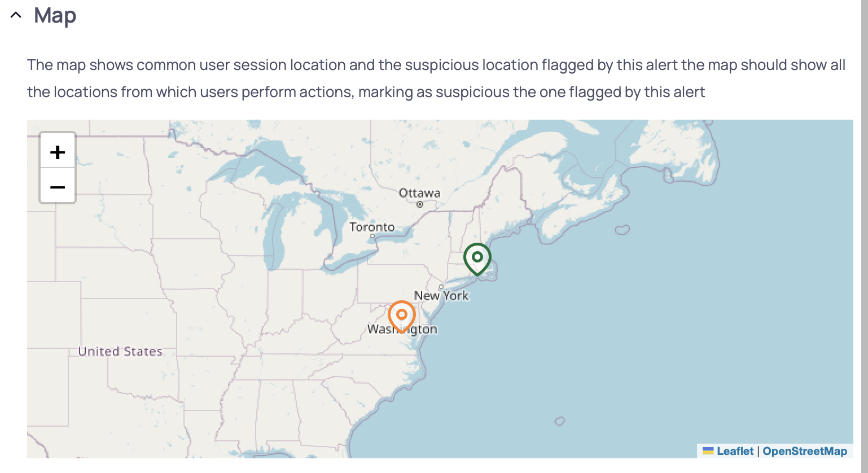Viewport: 868px width, 473px height.
Task: Zoom out with the minus button
Action: click(x=58, y=186)
